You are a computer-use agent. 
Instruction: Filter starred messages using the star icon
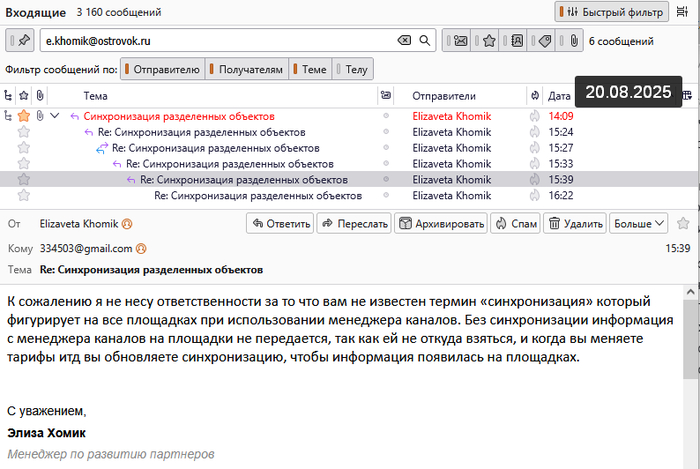click(x=488, y=41)
